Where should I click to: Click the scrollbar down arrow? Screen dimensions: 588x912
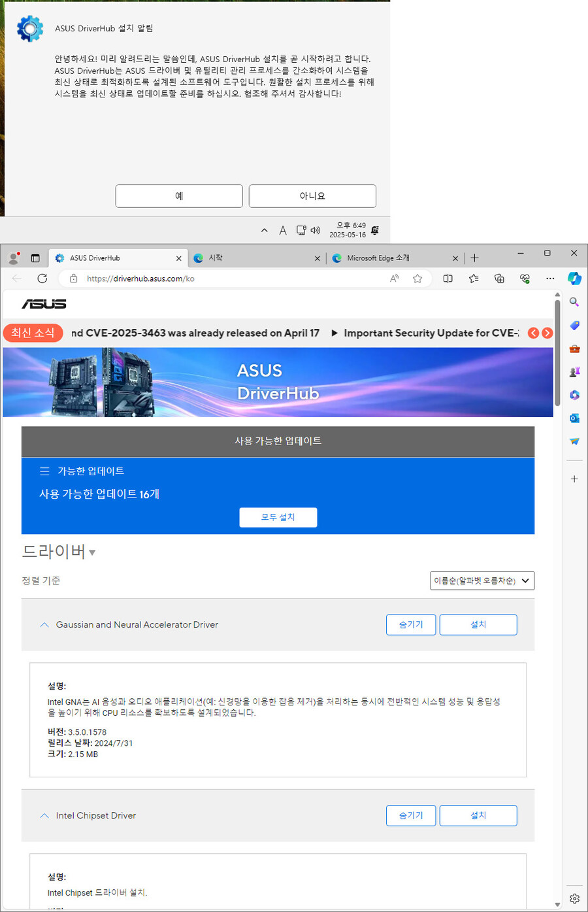[x=557, y=905]
